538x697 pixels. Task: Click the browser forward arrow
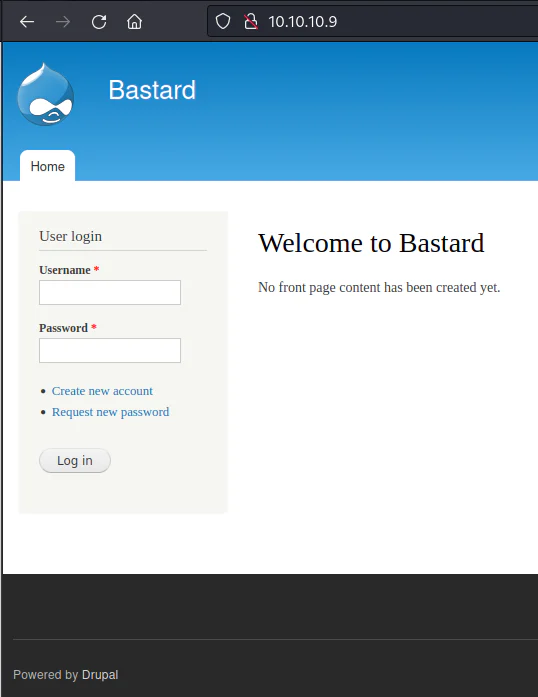coord(63,21)
